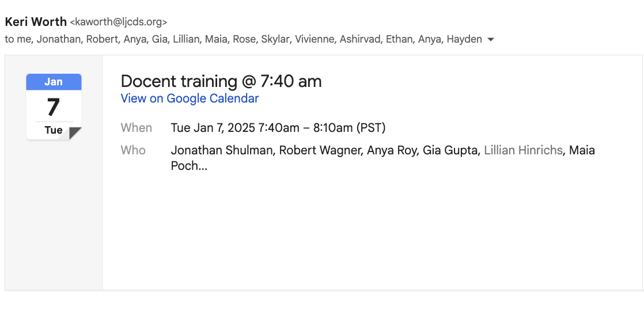Select attendee Jonathan Shulman

[x=222, y=150]
